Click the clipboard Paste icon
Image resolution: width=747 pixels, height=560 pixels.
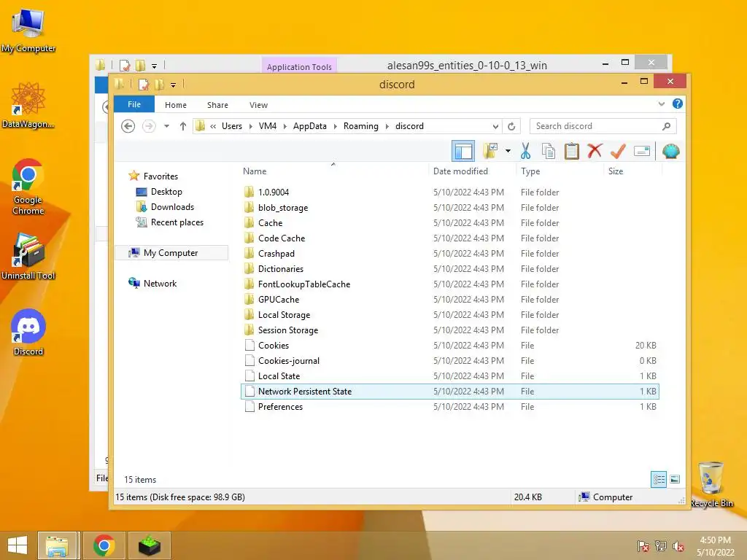[x=572, y=152]
